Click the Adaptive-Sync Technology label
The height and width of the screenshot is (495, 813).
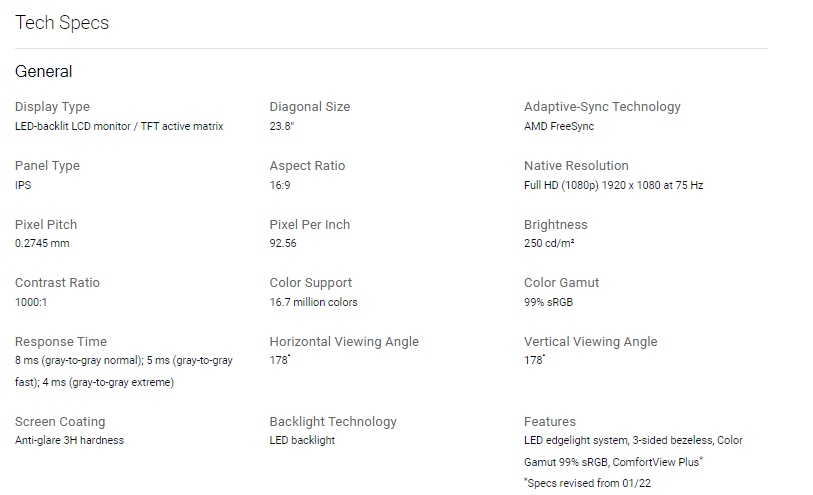click(x=602, y=107)
